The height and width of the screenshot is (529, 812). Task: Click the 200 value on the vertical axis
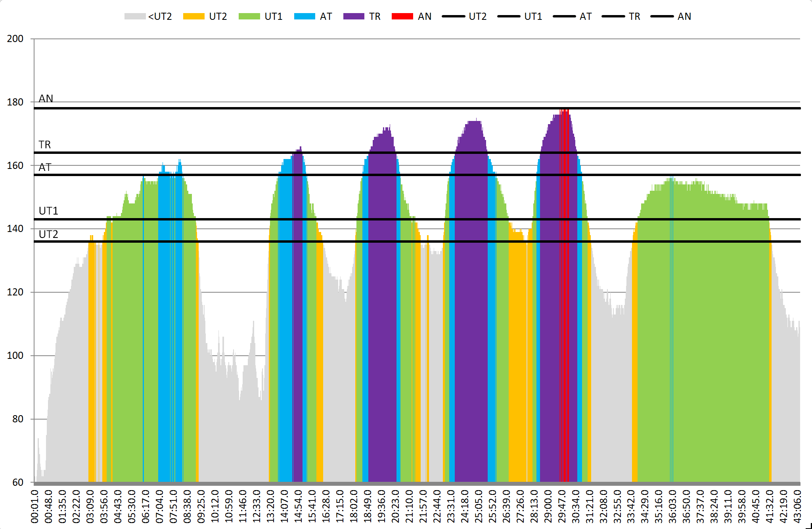pos(15,39)
